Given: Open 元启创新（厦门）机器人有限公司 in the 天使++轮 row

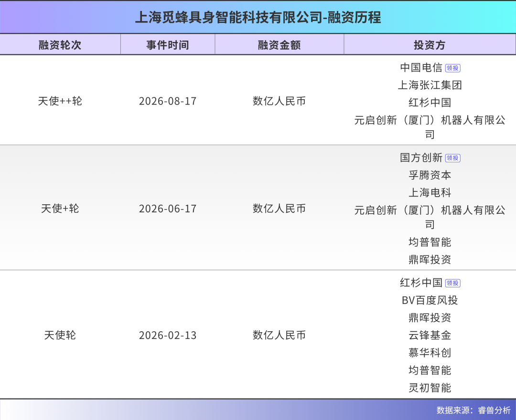Looking at the screenshot, I should pyautogui.click(x=430, y=127).
